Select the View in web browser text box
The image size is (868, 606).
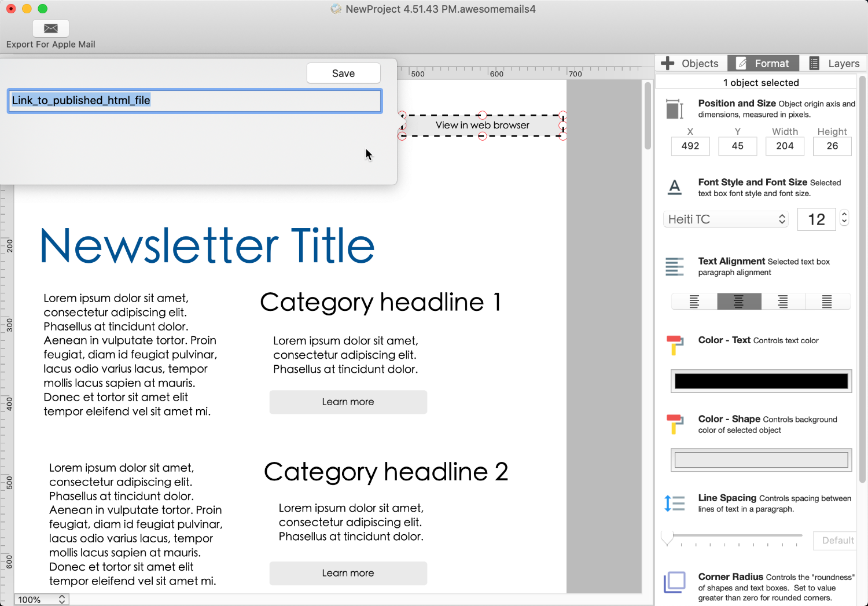point(482,125)
